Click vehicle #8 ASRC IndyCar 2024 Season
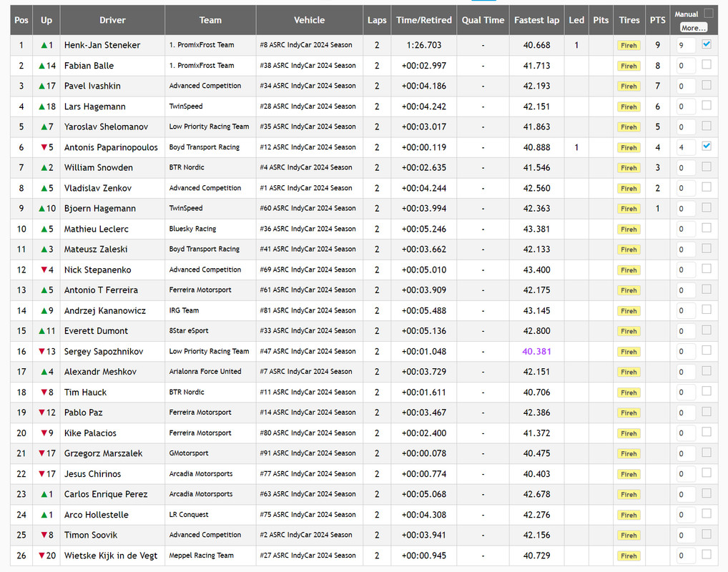The image size is (728, 572). [306, 45]
